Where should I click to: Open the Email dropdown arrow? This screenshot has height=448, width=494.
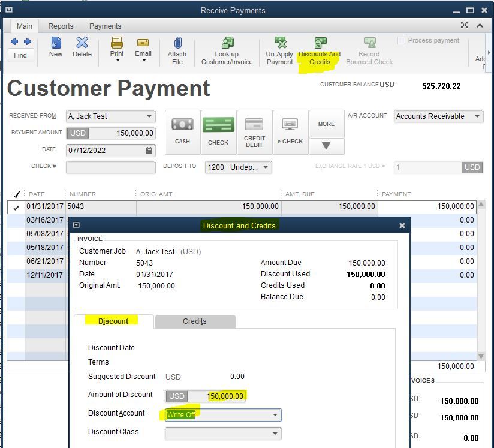click(144, 61)
